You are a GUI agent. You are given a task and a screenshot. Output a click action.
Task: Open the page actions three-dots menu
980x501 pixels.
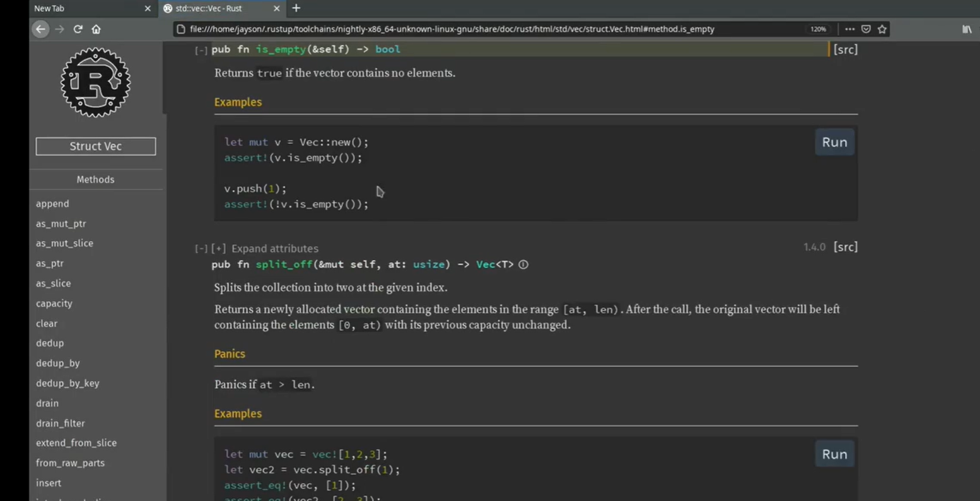click(849, 29)
